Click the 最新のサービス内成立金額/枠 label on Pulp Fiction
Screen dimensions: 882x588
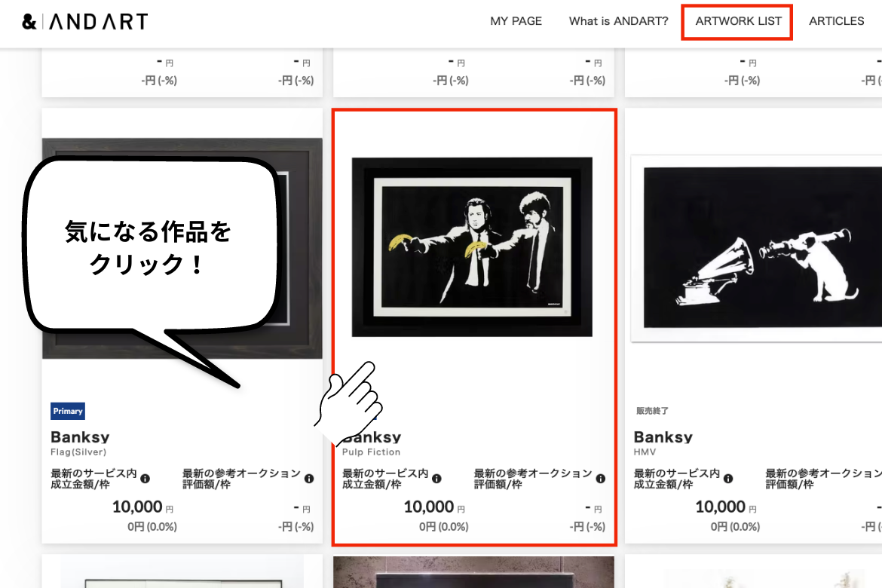385,479
